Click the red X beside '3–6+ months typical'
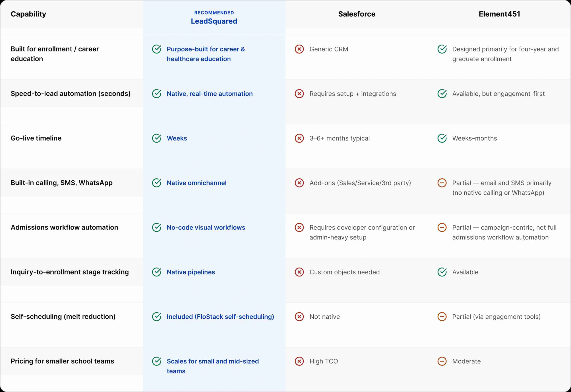Screen dimensions: 571x392 [299, 138]
